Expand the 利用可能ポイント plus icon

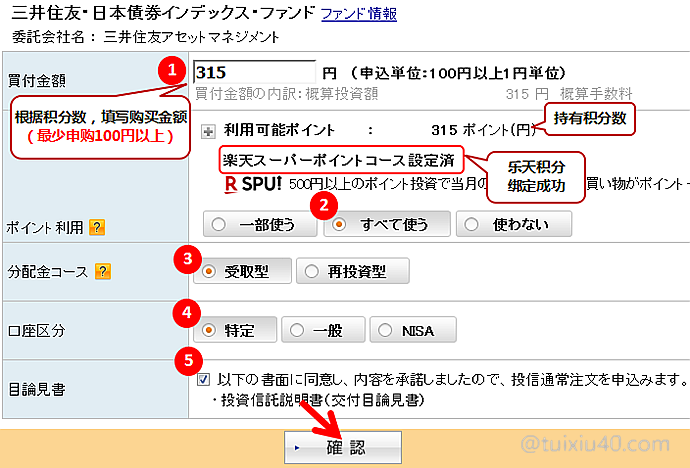pos(208,131)
